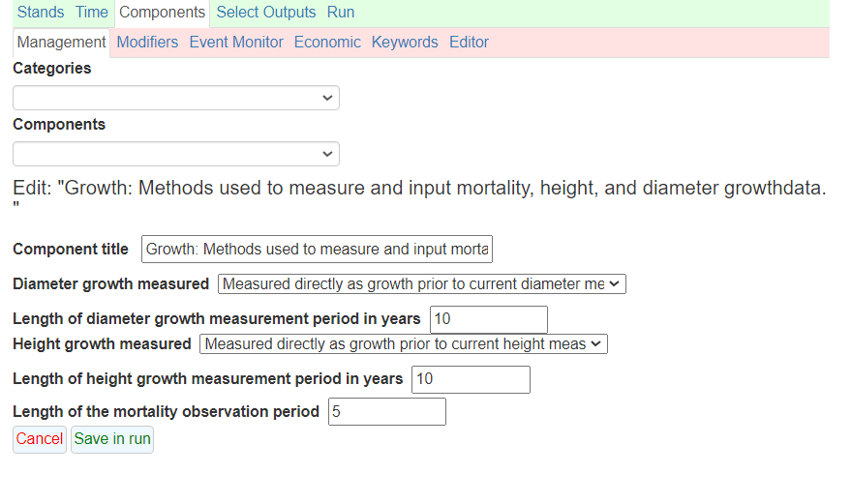Click the mortality observation period field

(387, 412)
